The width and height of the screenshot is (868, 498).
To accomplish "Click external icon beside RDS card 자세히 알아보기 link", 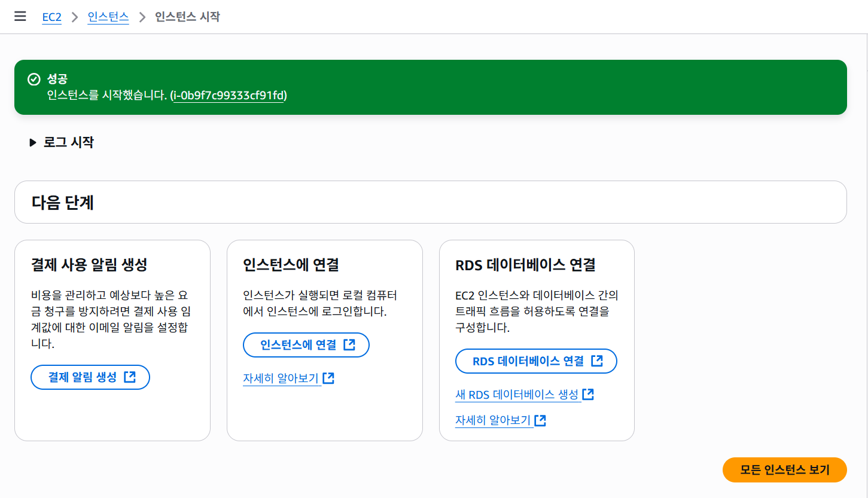I will pos(540,420).
